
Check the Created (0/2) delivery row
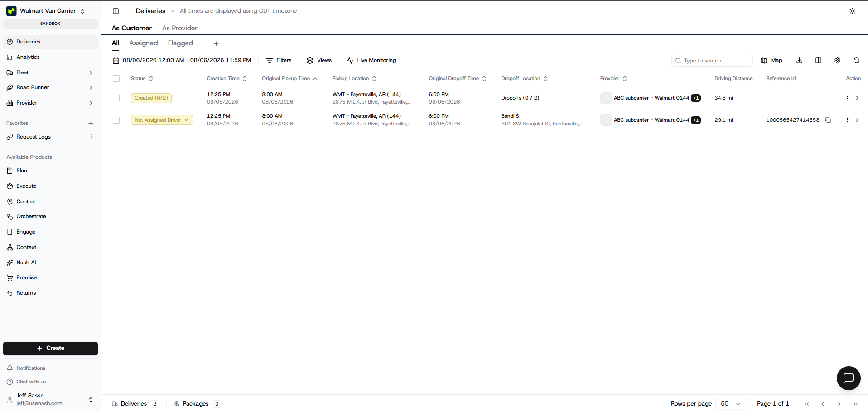[x=116, y=98]
